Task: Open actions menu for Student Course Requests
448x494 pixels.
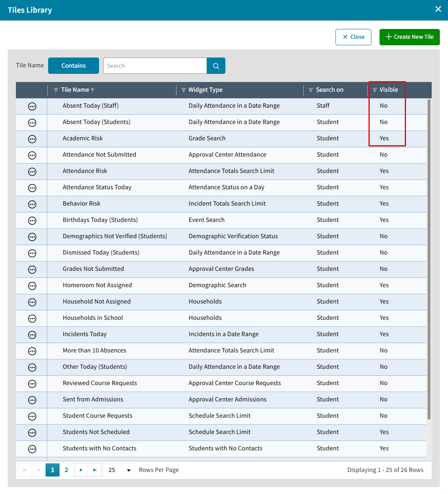Action: [x=32, y=416]
